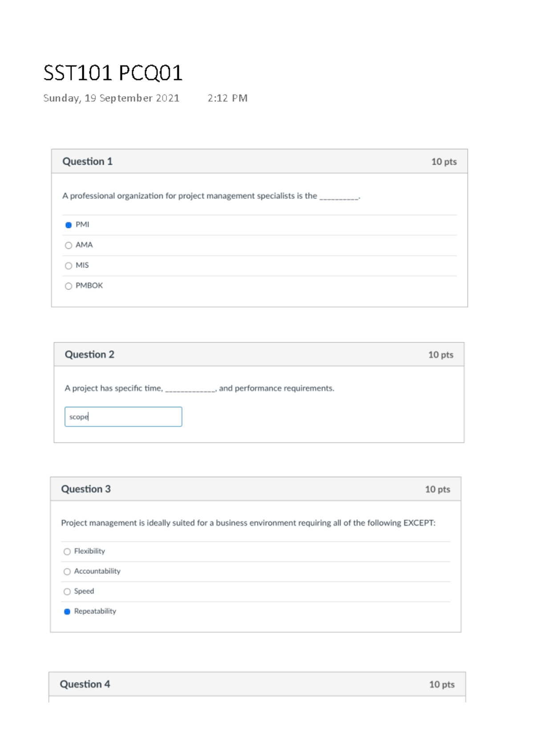Click the Question 1 heading
The image size is (534, 756).
click(x=87, y=162)
